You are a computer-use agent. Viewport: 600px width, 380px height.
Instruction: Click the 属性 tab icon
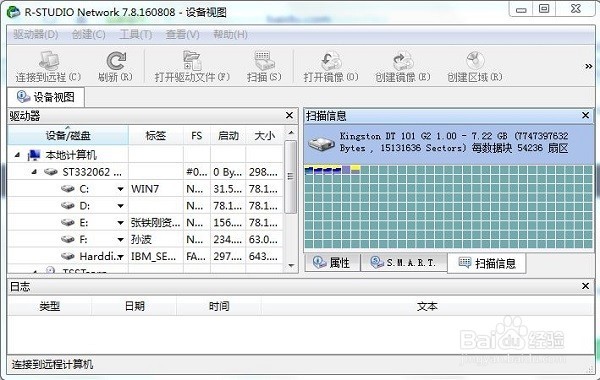pos(319,263)
